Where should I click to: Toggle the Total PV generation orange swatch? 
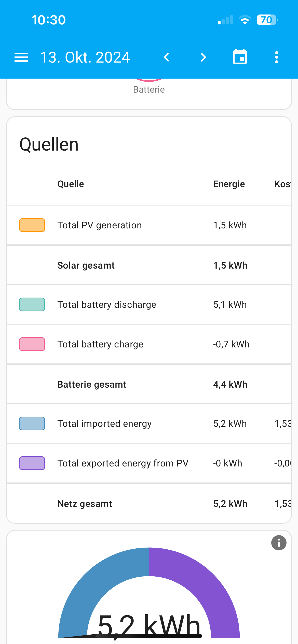[x=32, y=225]
